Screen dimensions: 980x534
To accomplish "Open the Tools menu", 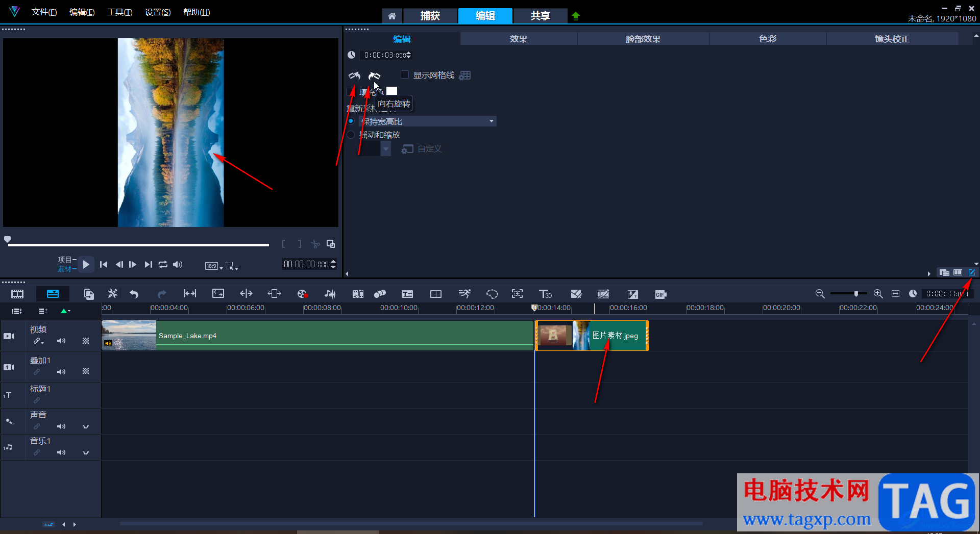I will pos(120,12).
